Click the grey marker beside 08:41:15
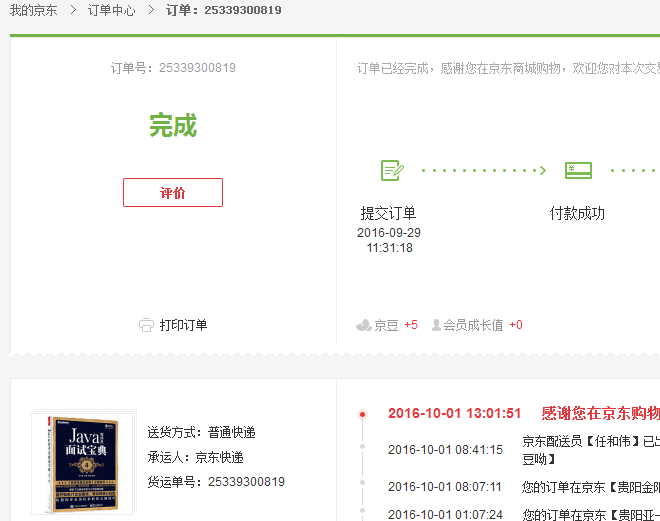 (362, 447)
